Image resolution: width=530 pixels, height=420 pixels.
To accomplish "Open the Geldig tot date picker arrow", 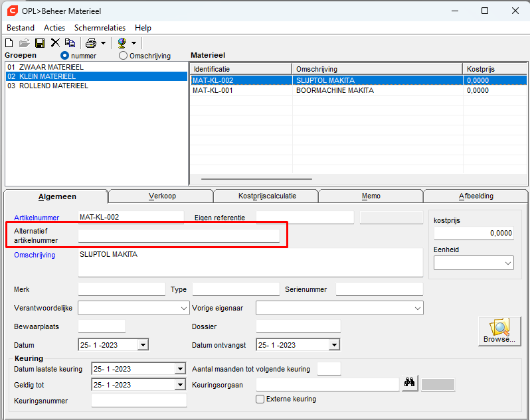I will pos(180,385).
